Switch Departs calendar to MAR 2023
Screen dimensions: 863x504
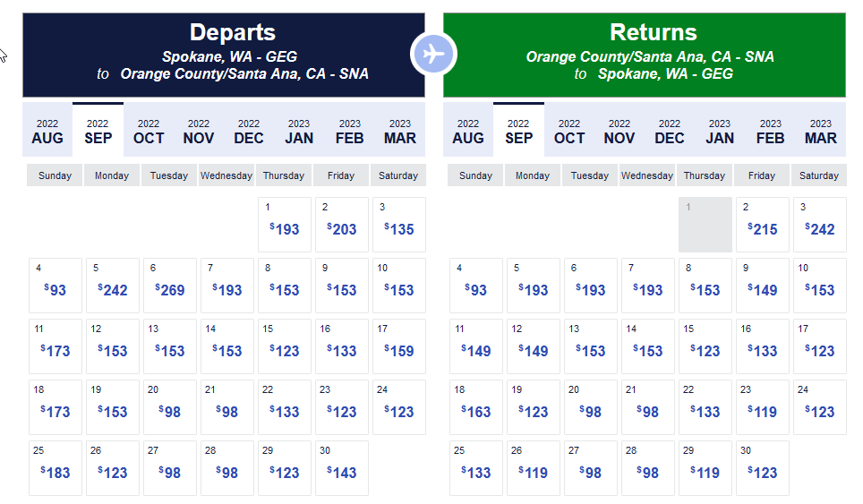[399, 131]
